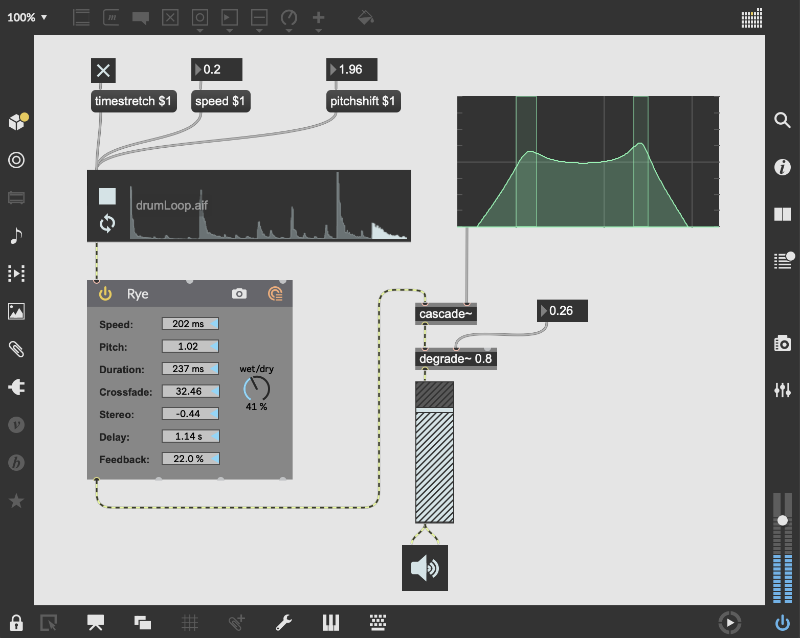Select the musical note icon in the left sidebar

16,235
